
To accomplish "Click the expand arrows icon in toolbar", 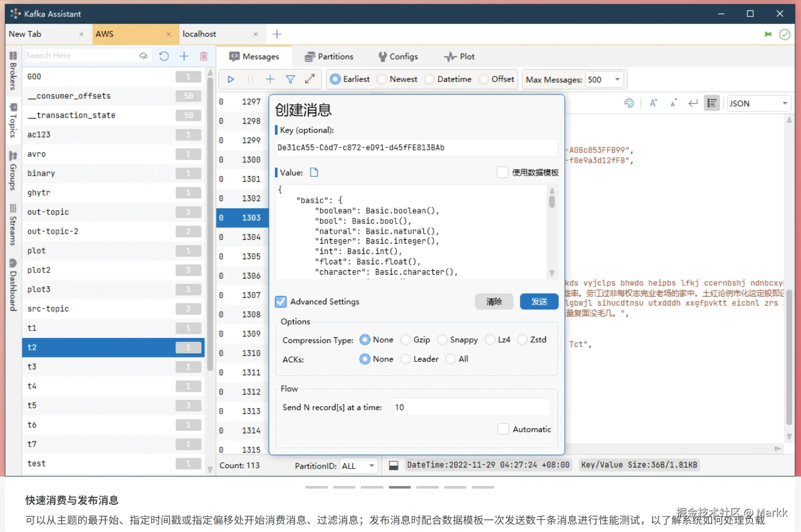I will pos(310,79).
